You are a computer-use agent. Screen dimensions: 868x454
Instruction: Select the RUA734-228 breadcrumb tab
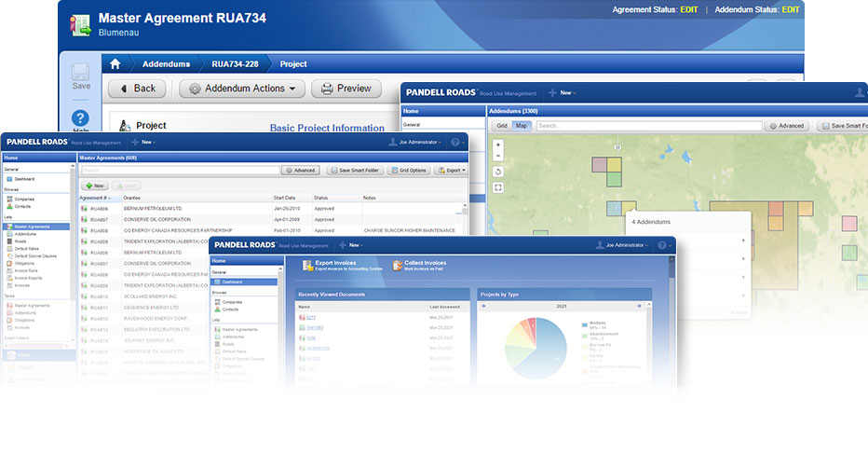coord(235,63)
